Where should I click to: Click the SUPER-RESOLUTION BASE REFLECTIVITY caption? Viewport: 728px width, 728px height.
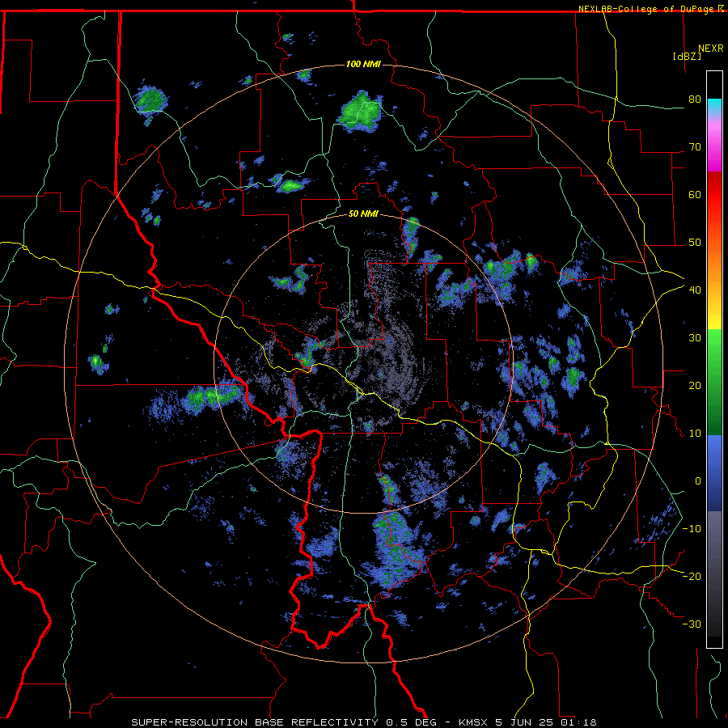point(255,722)
